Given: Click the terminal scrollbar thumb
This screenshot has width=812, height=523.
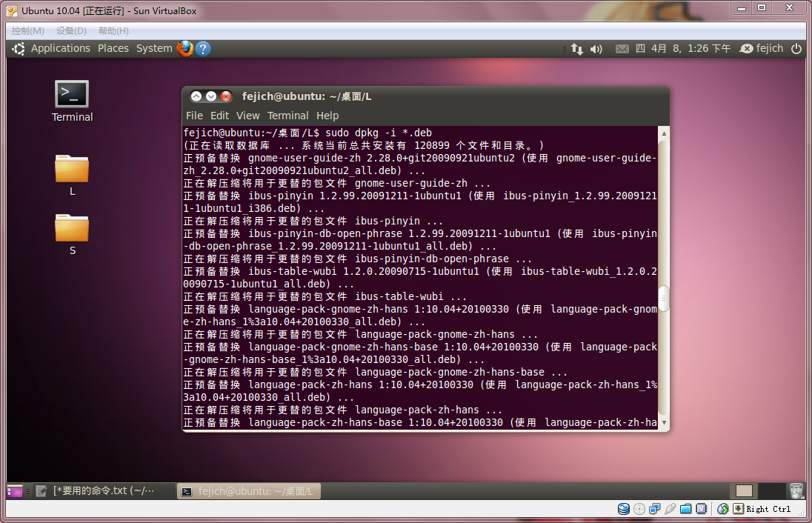Looking at the screenshot, I should 663,299.
